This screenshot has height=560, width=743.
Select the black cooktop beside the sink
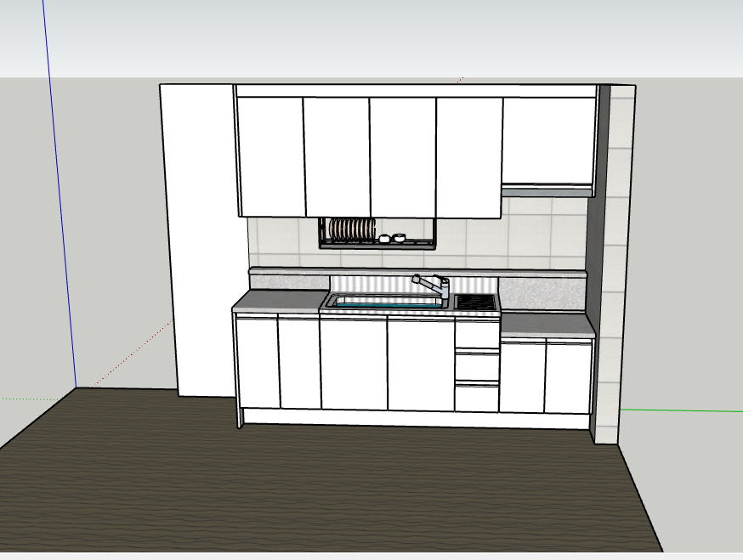point(476,302)
